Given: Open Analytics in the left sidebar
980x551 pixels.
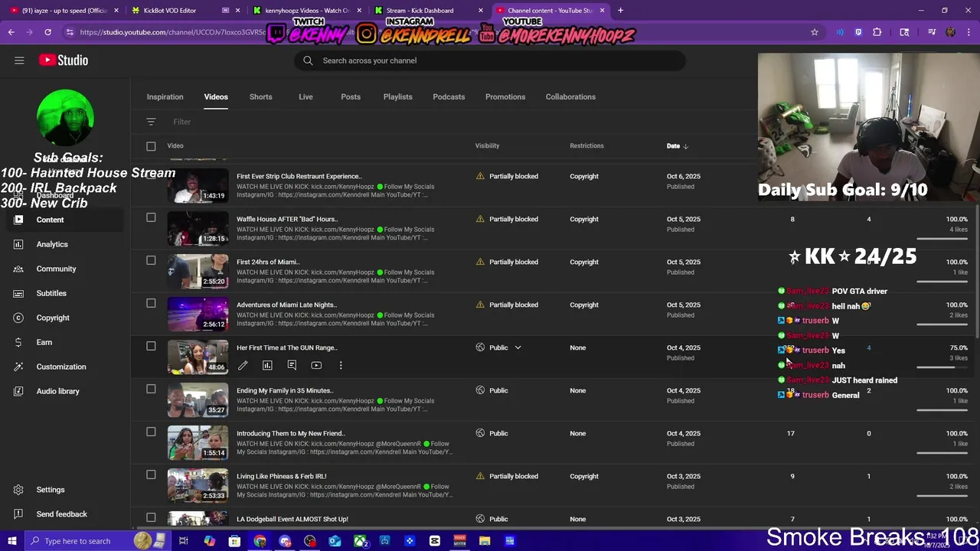Looking at the screenshot, I should [52, 244].
